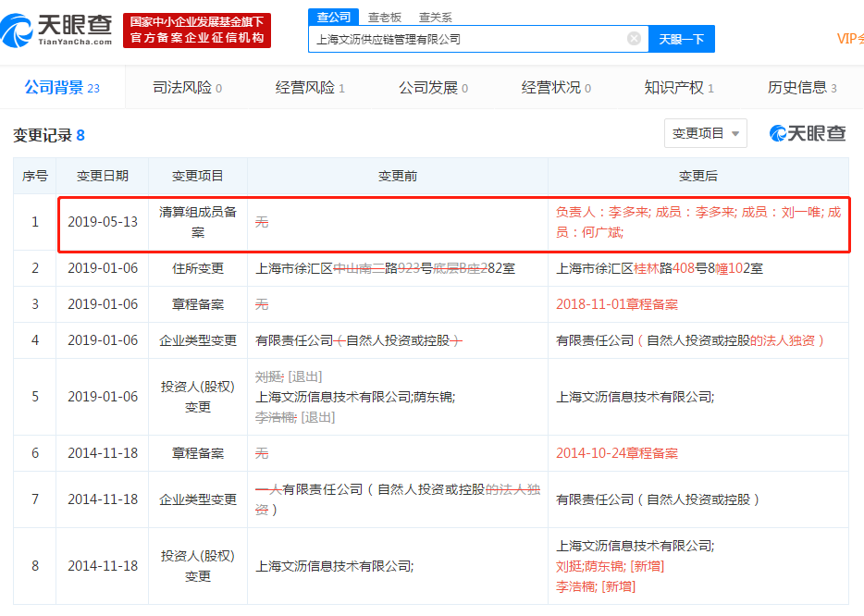
Task: Click the 企业类型变更 cell in row 7
Action: [x=198, y=499]
